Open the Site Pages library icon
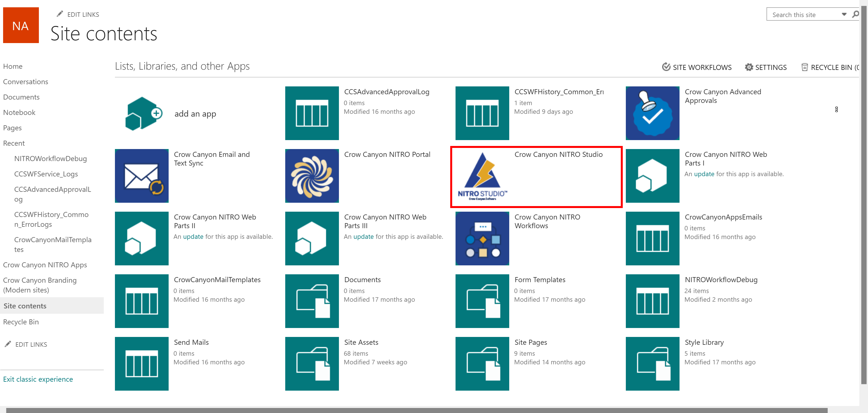Image resolution: width=868 pixels, height=413 pixels. coord(482,364)
